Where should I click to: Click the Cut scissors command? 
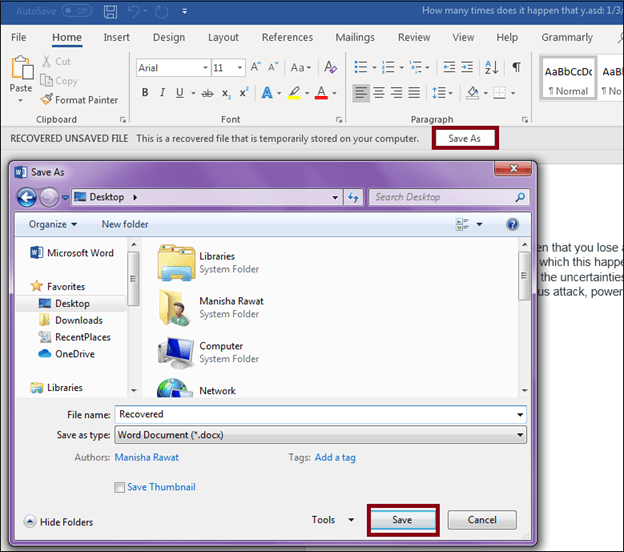[56, 61]
